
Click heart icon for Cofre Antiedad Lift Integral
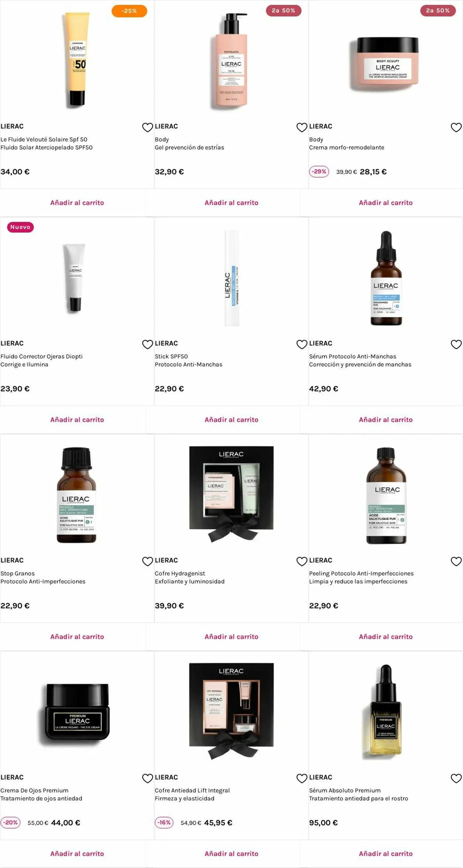302,778
